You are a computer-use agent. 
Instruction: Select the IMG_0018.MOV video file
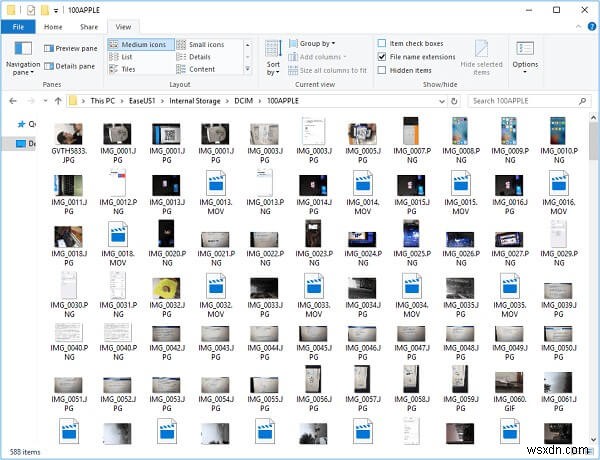coord(118,244)
